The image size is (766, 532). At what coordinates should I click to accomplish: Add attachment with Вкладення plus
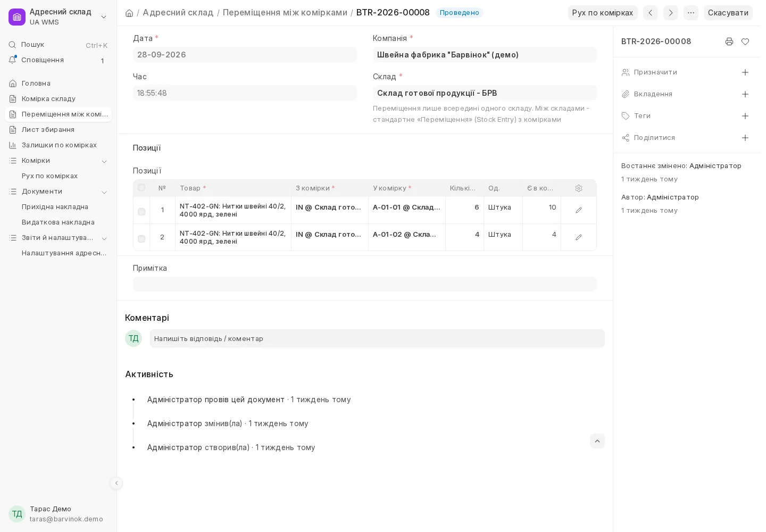[x=745, y=94]
